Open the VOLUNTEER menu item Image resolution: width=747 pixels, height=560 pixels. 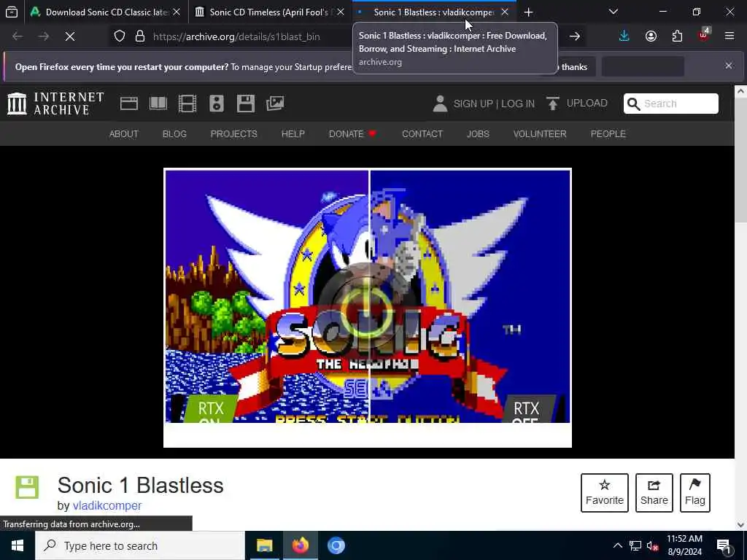point(540,134)
